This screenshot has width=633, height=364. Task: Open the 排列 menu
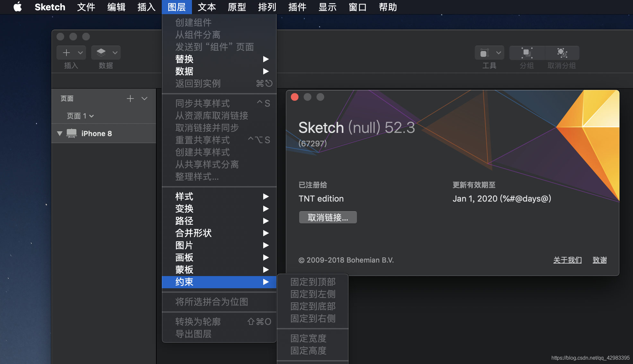click(x=267, y=7)
